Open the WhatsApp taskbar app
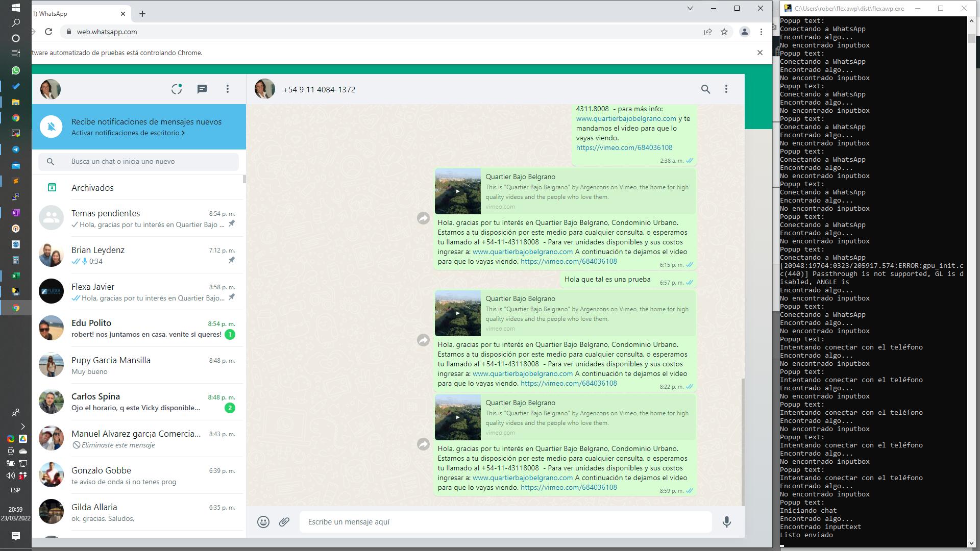 coord(16,70)
